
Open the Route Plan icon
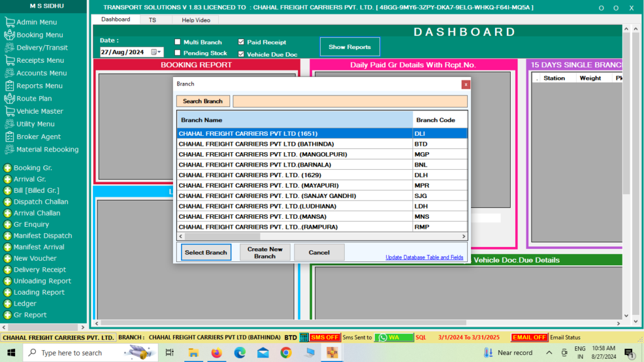[x=9, y=99]
